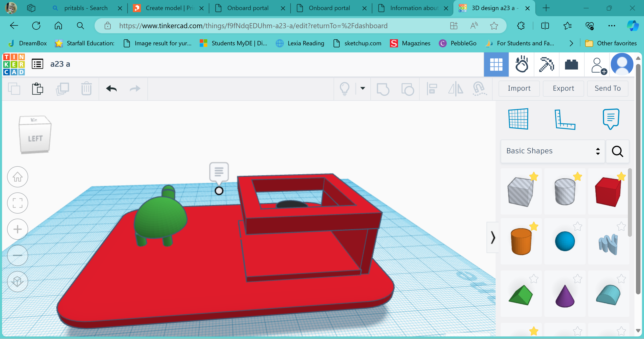Select the 3D design grid view
The width and height of the screenshot is (644, 339).
coord(496,65)
